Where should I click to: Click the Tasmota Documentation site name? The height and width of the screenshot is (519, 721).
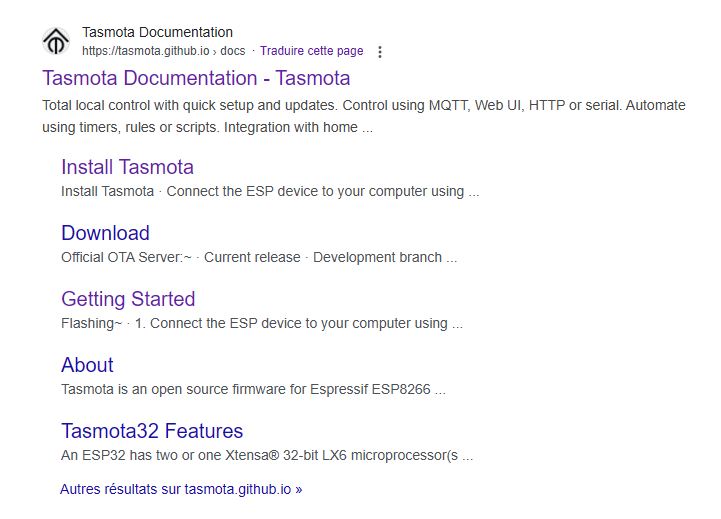[x=157, y=32]
